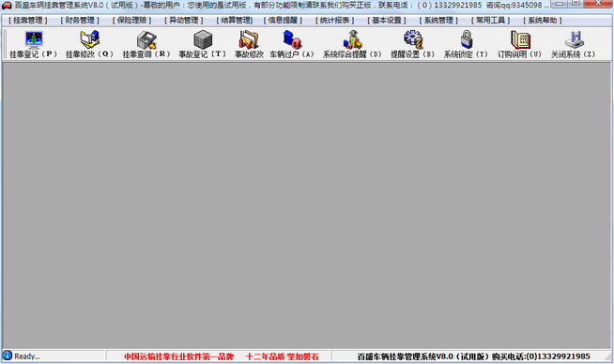Open the [财务管理] menu
614x364 pixels.
coord(80,21)
